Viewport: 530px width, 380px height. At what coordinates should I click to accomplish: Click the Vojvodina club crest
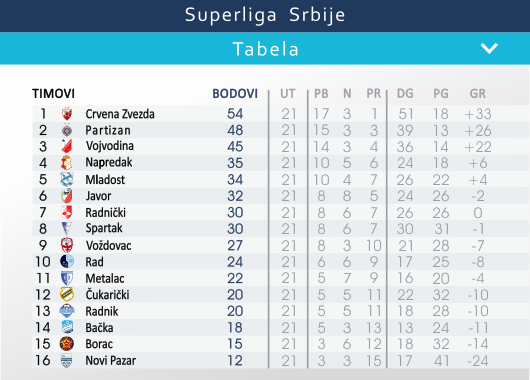coord(67,146)
